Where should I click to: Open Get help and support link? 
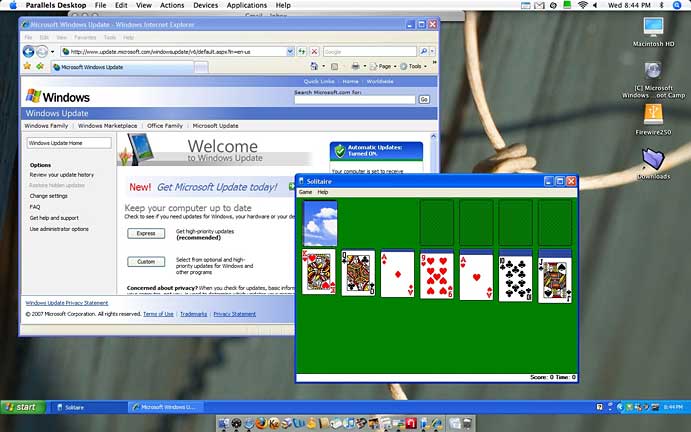tap(54, 218)
